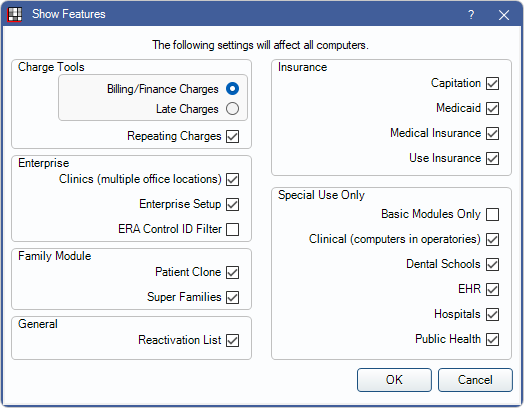
Task: Turn off Use Insurance checkbox
Action: click(493, 158)
